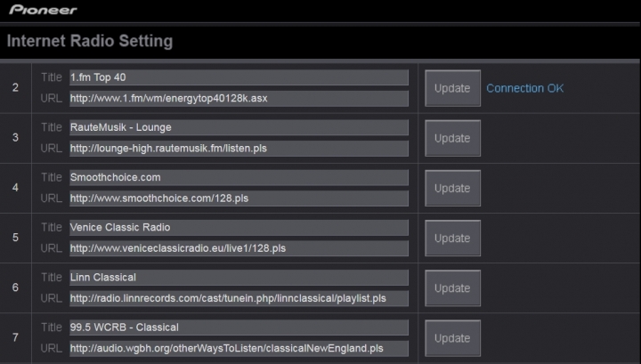Screen dimensions: 641x364
Task: Click the Pioneer logo
Action: click(x=43, y=10)
